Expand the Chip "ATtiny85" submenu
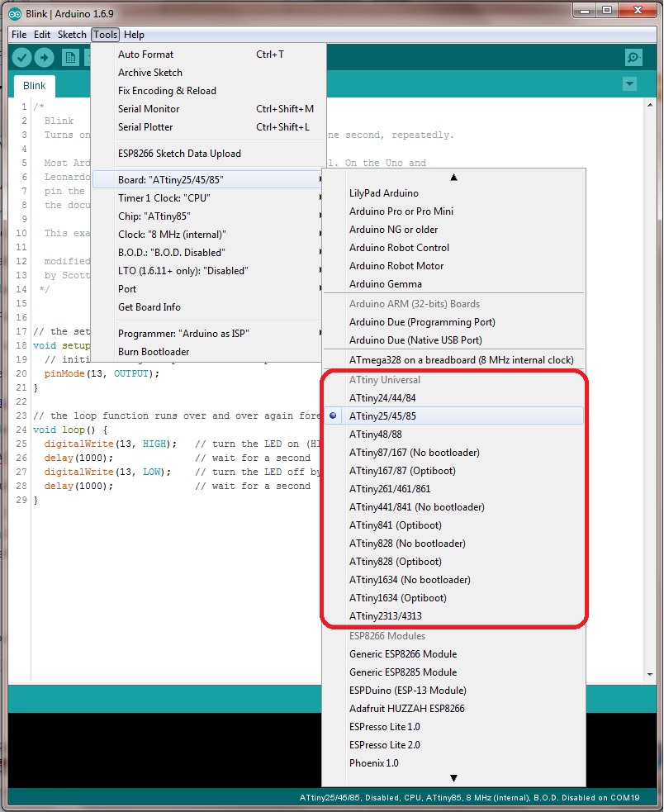The image size is (664, 812). click(x=207, y=216)
